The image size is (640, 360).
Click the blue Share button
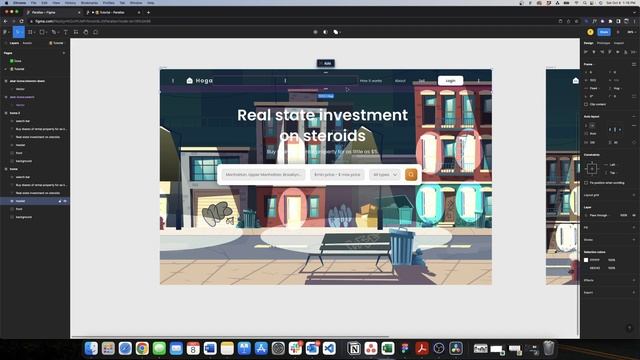coord(604,32)
